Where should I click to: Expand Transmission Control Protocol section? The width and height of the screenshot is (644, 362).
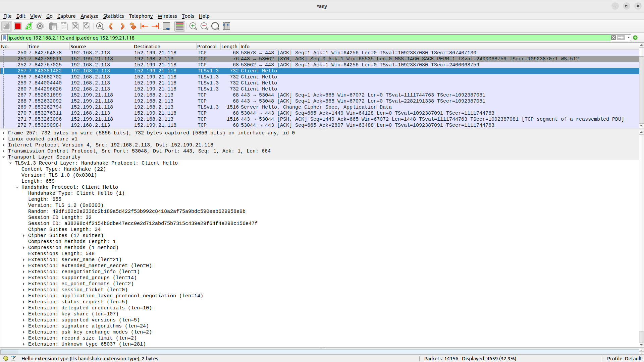pyautogui.click(x=4, y=151)
